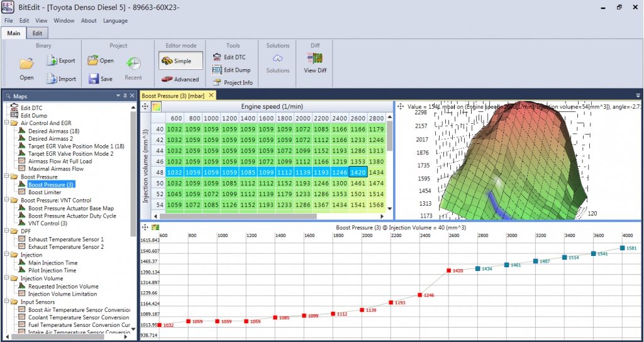Collapse Air Control And EGR folder
Viewport: 644px width, 342px height.
click(6, 123)
